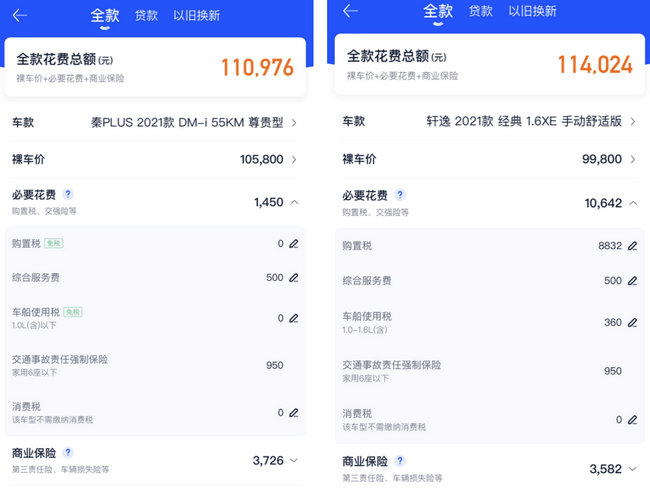Go back using arrow in left panel
This screenshot has width=650, height=491.
click(x=19, y=16)
